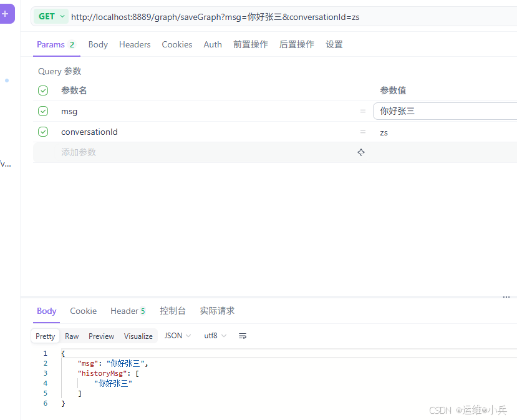Switch to the 控制台 response tab
Viewport: 517px width, 420px height.
coord(173,311)
